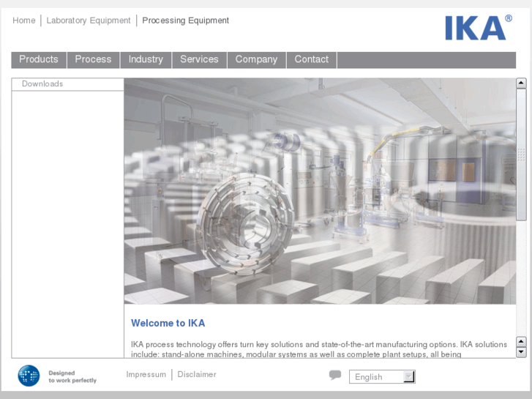Open the Disclaimer link
532x399 pixels.
pos(197,374)
